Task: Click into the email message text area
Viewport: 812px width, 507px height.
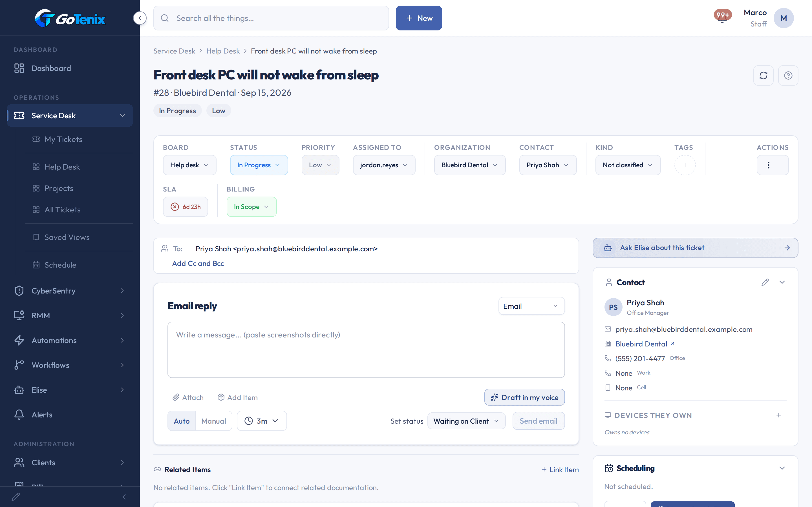Action: (366, 350)
